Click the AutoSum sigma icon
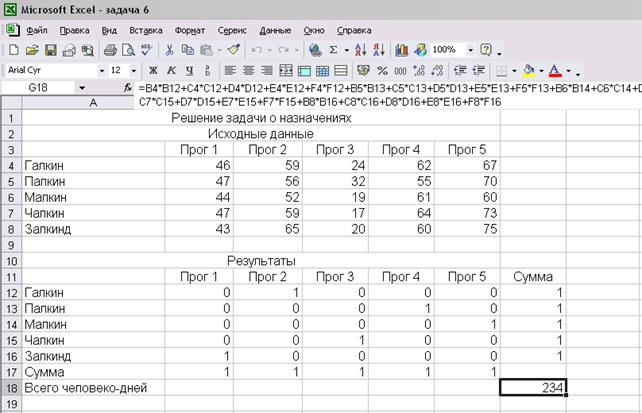Viewport: 642px width, 413px height. 333,49
